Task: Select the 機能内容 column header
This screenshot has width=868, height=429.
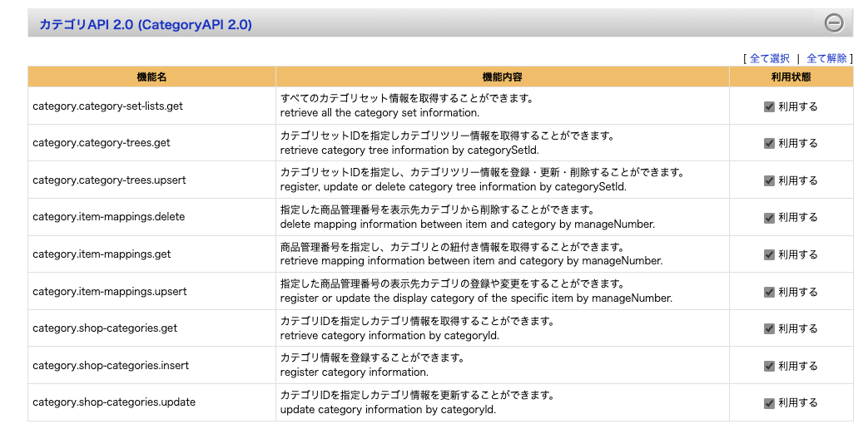Action: click(x=503, y=76)
